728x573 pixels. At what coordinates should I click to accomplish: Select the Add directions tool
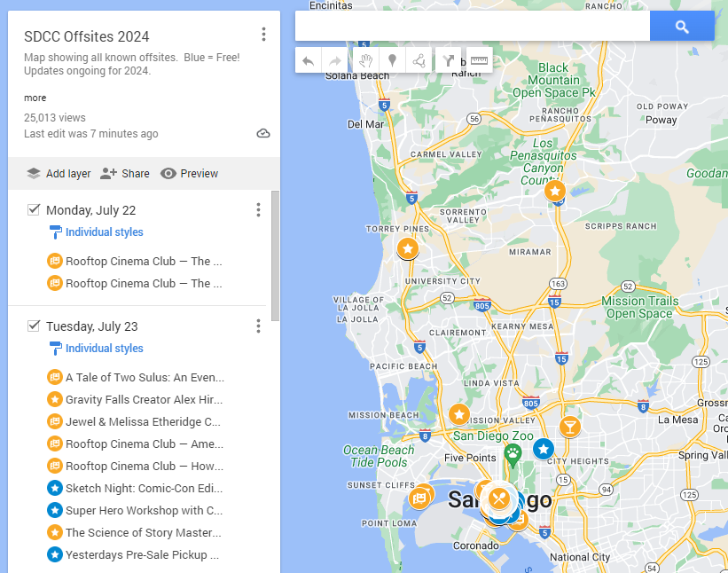(x=450, y=60)
